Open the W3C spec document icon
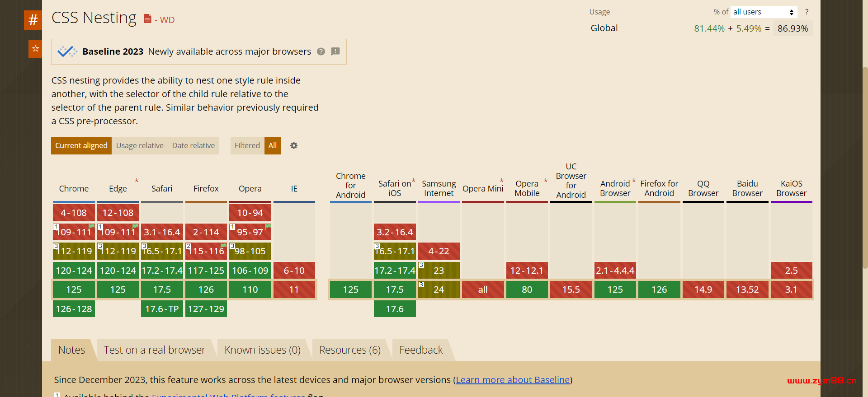The height and width of the screenshot is (397, 868). click(x=147, y=19)
